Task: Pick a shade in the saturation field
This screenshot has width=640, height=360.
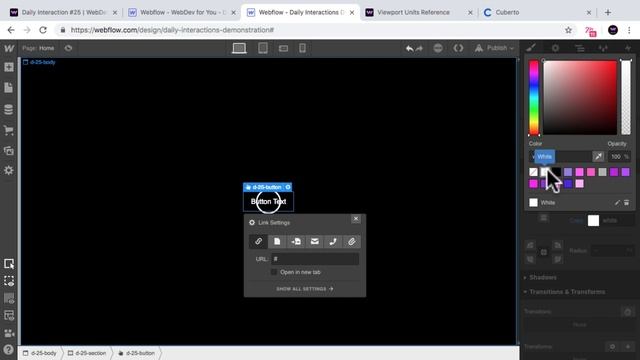Action: [580, 98]
